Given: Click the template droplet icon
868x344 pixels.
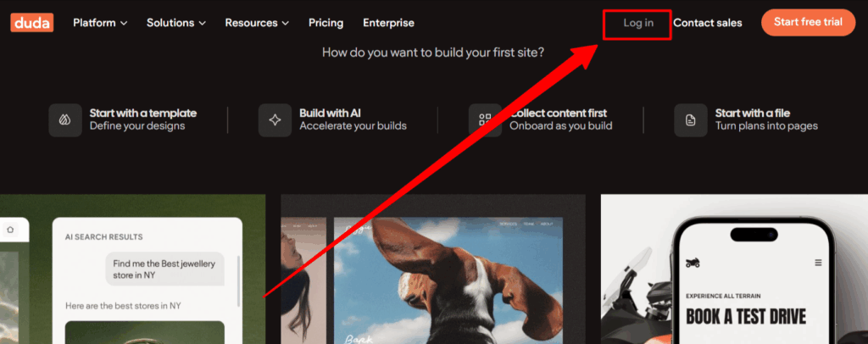Looking at the screenshot, I should click(65, 120).
